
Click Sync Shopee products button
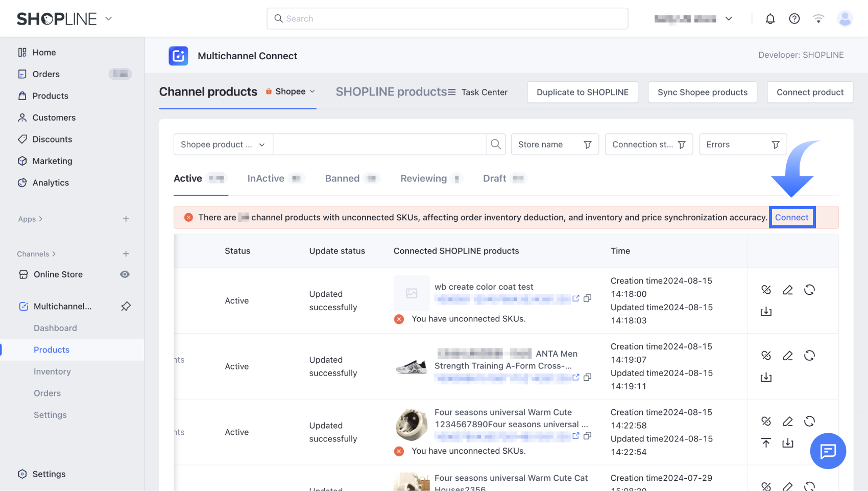point(702,92)
